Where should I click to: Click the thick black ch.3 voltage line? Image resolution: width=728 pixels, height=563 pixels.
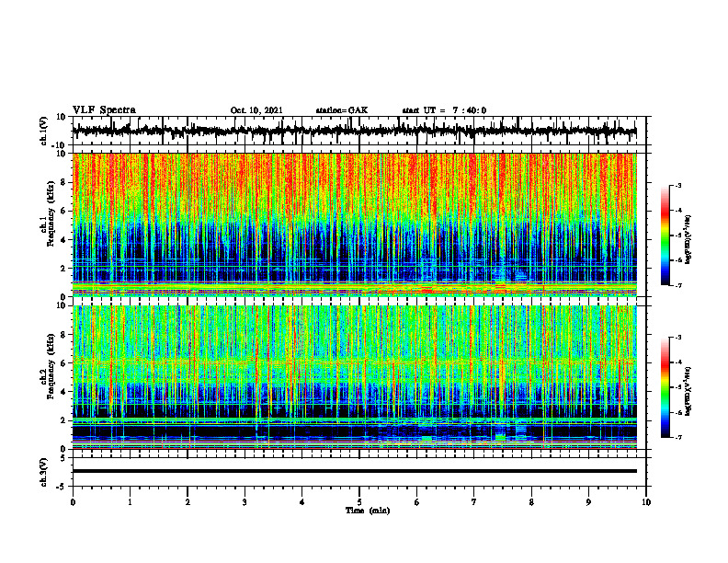(354, 471)
